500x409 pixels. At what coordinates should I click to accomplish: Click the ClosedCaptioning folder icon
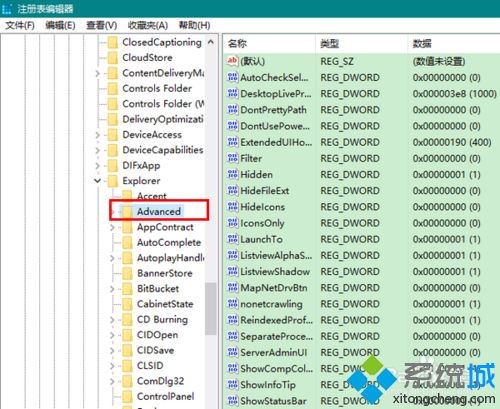pyautogui.click(x=113, y=42)
